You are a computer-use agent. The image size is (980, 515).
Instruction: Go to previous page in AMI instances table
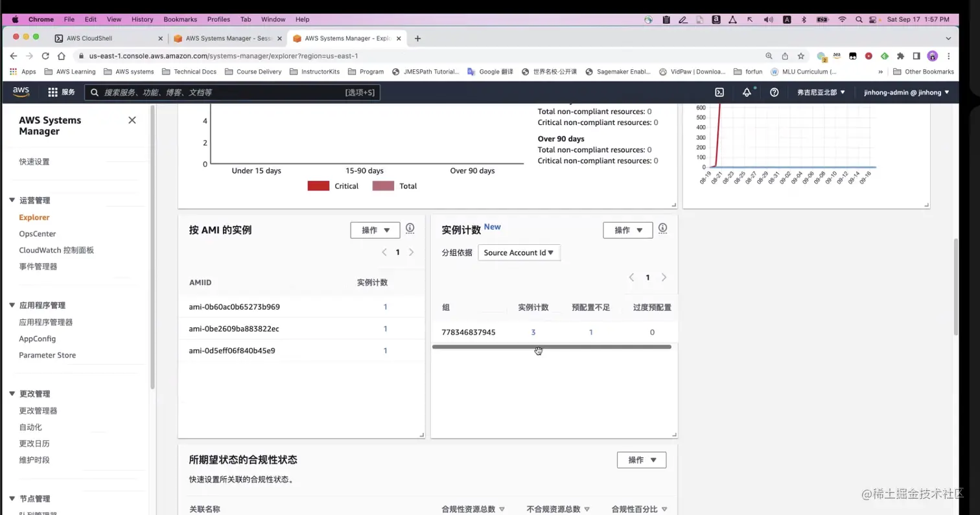point(384,252)
